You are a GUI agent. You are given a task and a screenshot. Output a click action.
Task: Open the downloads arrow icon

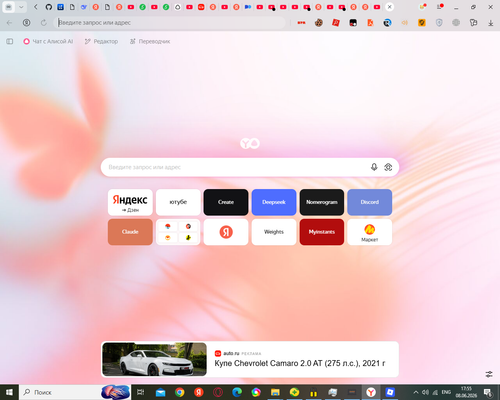(490, 23)
